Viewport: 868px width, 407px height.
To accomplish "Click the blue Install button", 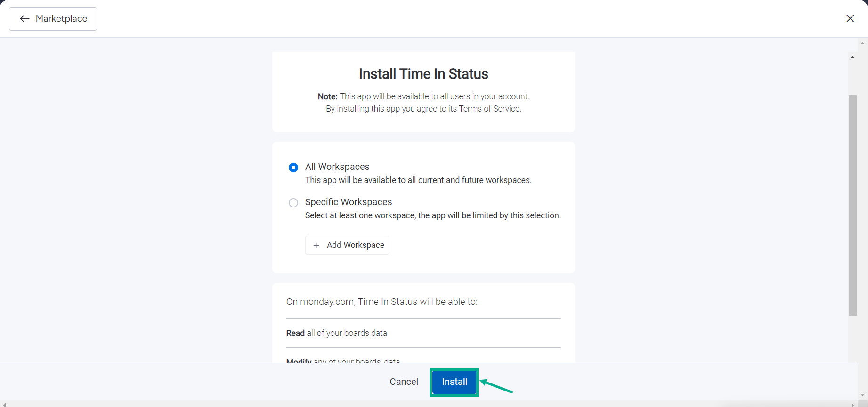I will 454,382.
